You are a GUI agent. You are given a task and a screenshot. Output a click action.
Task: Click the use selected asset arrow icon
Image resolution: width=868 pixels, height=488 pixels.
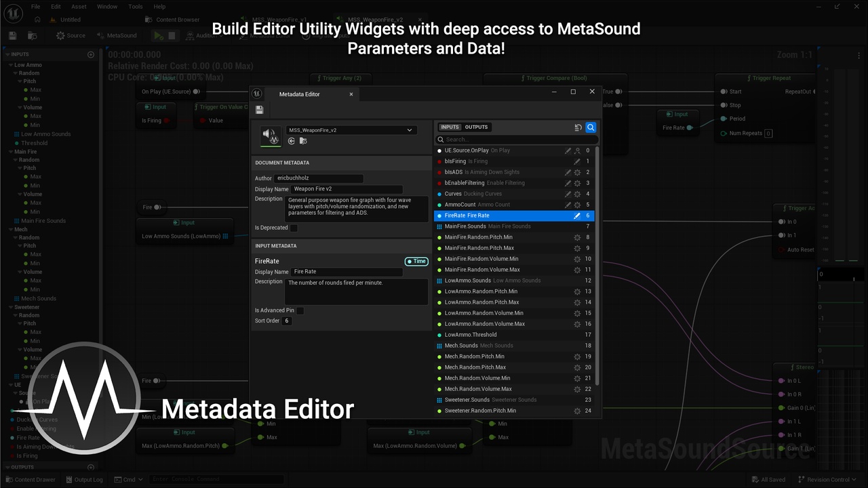[x=292, y=141]
